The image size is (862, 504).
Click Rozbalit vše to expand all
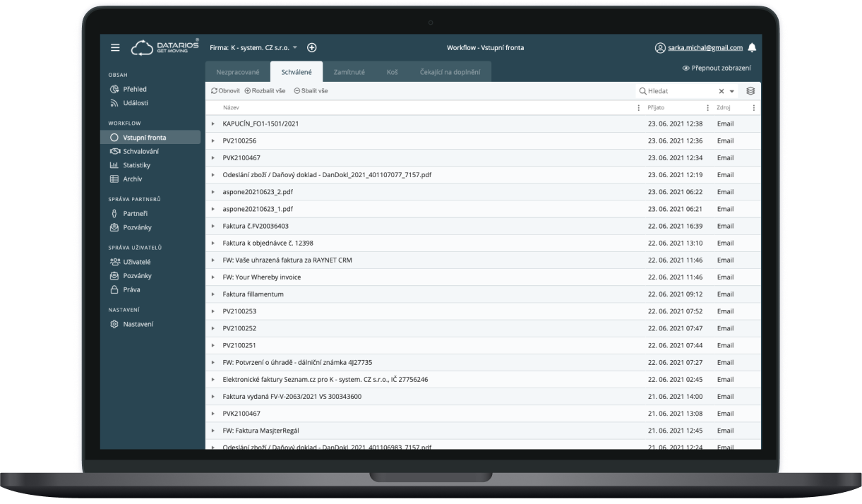[266, 91]
